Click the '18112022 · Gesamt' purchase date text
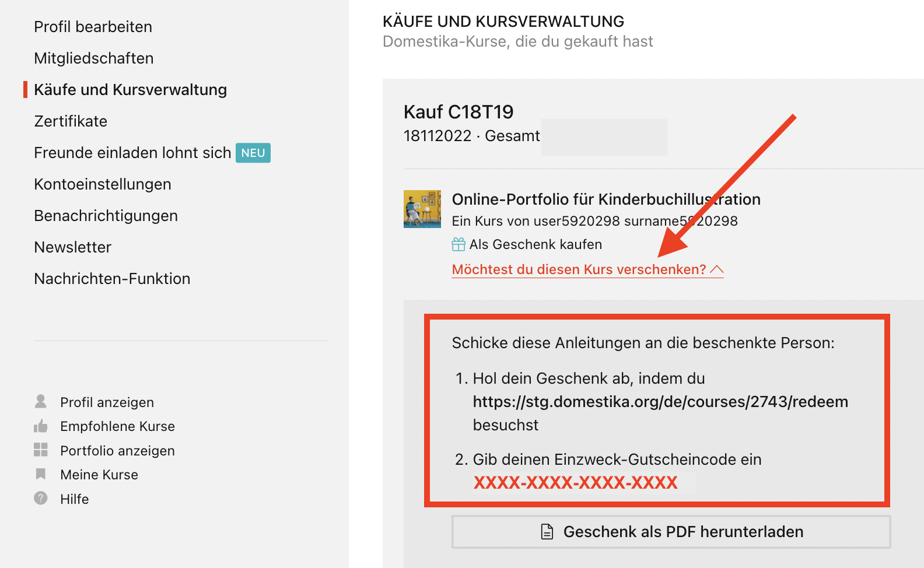924x568 pixels. click(472, 136)
